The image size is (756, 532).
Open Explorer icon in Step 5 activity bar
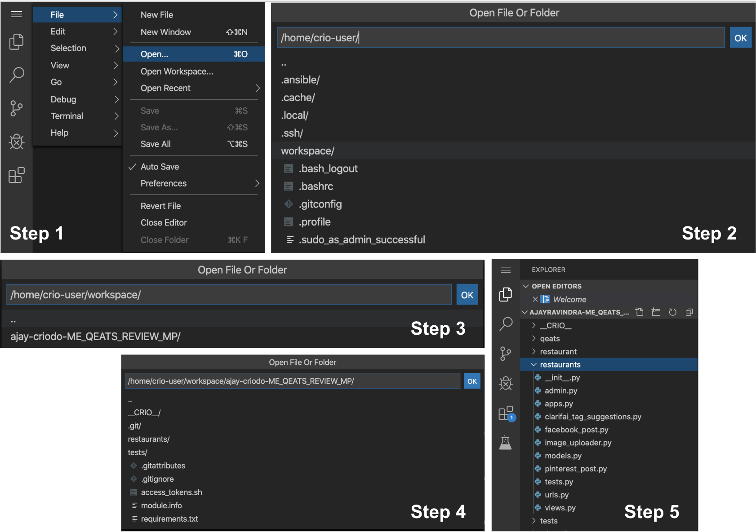[x=506, y=294]
